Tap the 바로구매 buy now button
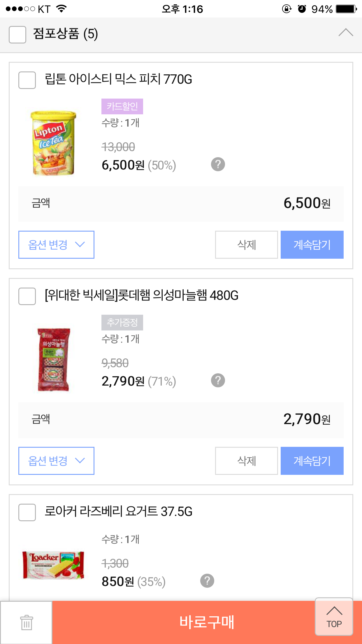Viewport: 362px width, 644px height. pyautogui.click(x=207, y=622)
